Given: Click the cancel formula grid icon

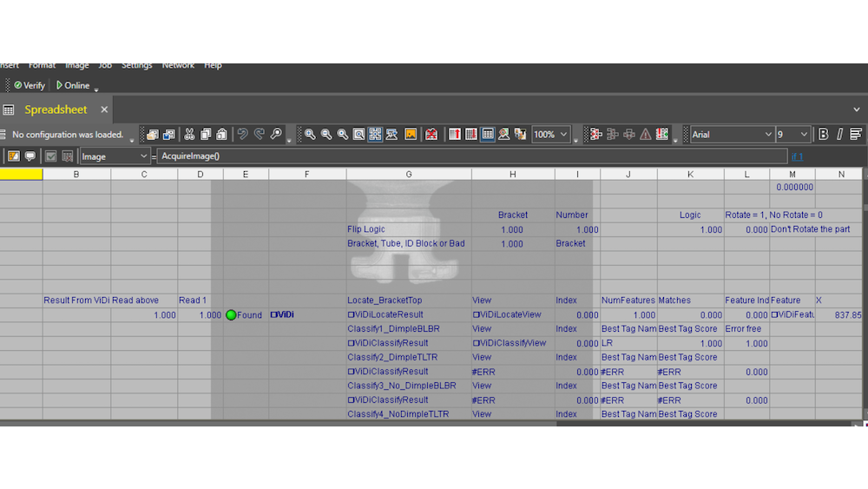Looking at the screenshot, I should pos(68,156).
